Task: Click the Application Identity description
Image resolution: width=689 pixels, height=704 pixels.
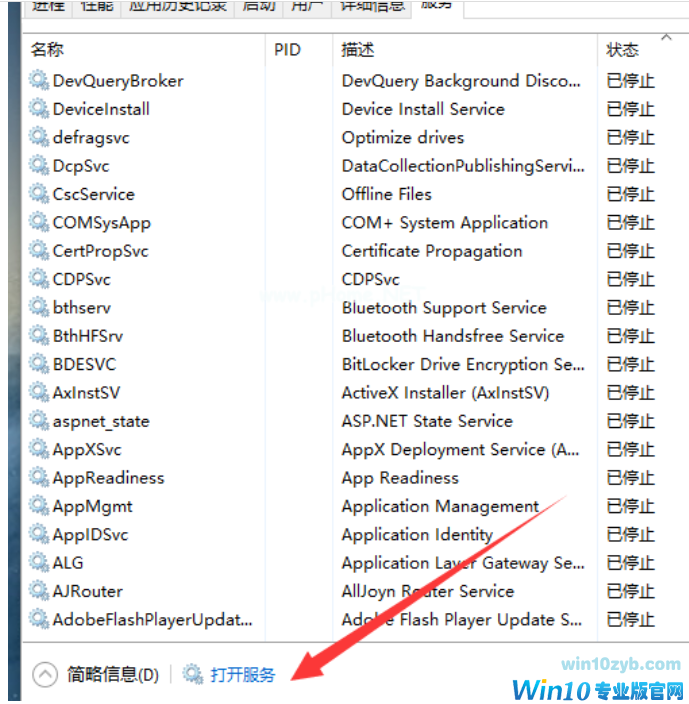Action: [x=417, y=535]
